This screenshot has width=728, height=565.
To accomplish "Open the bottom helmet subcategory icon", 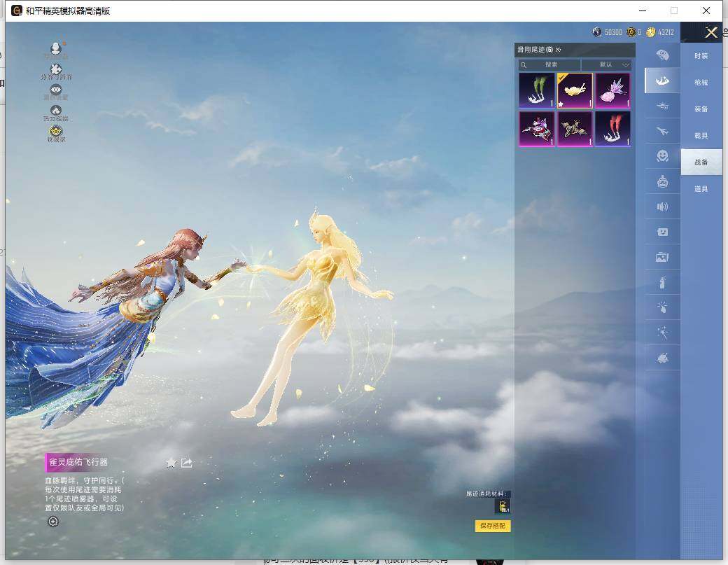I will click(x=662, y=358).
